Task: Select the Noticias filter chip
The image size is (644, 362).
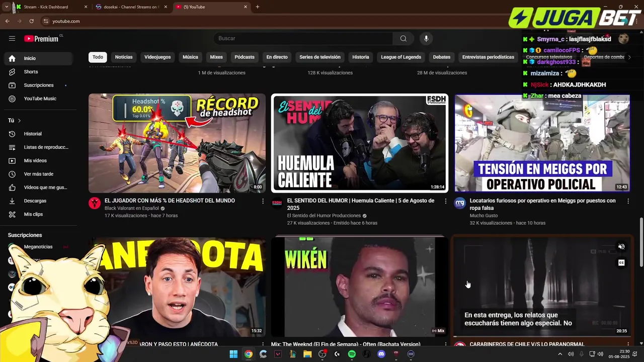Action: coord(124,57)
